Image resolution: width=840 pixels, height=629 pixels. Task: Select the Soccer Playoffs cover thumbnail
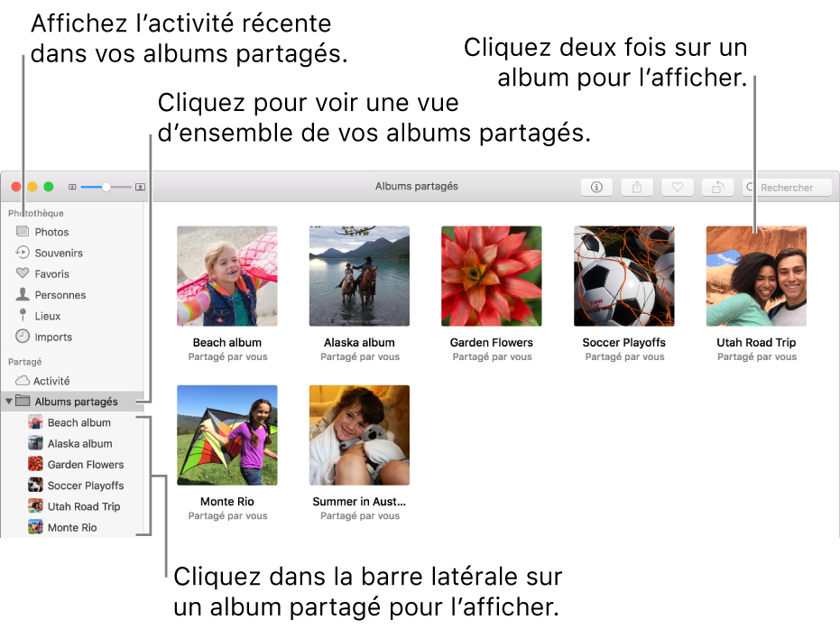[x=624, y=276]
